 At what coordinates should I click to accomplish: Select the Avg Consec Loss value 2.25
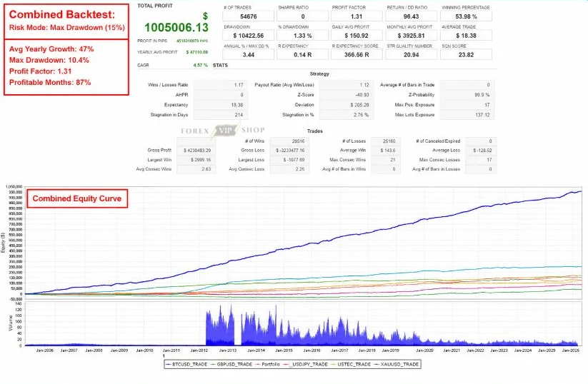289,169
